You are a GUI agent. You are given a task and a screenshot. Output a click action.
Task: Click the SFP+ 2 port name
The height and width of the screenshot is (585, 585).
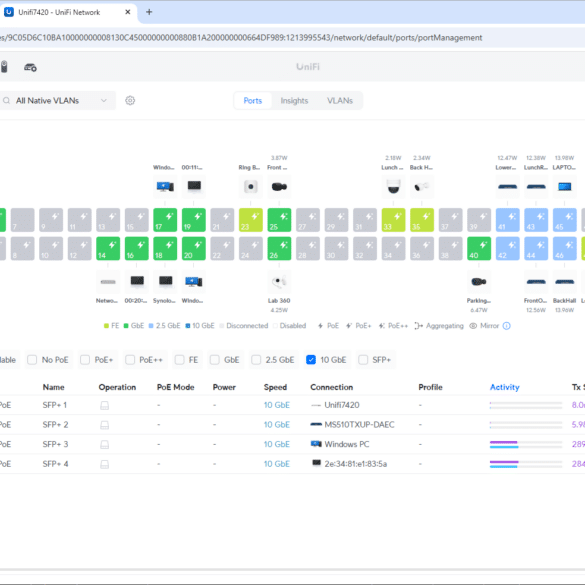click(x=55, y=425)
